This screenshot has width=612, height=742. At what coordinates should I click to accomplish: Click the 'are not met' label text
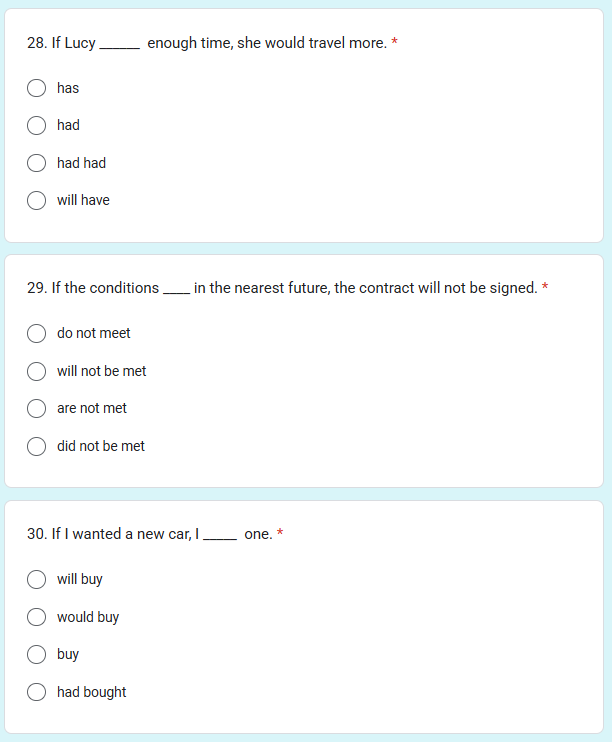coord(92,408)
